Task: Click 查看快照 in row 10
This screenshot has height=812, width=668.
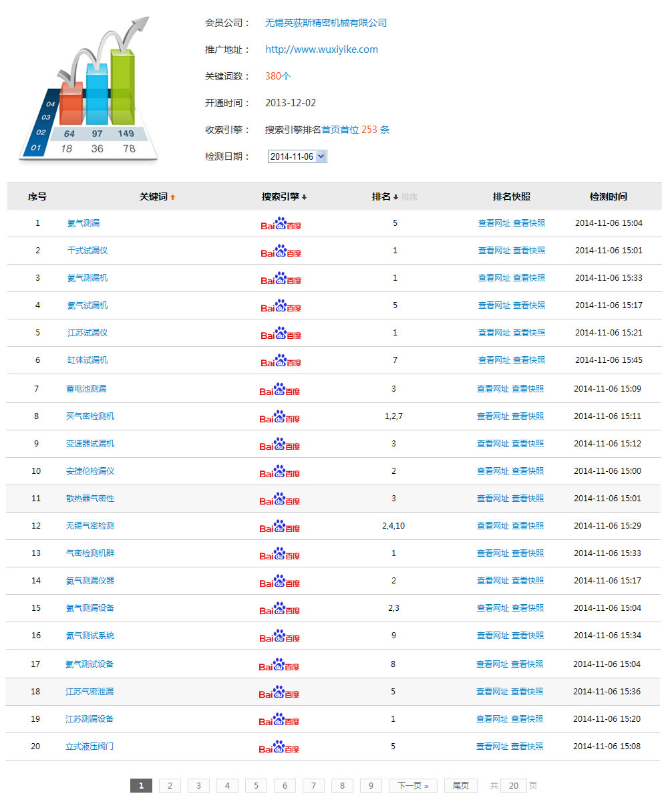Action: [x=528, y=471]
